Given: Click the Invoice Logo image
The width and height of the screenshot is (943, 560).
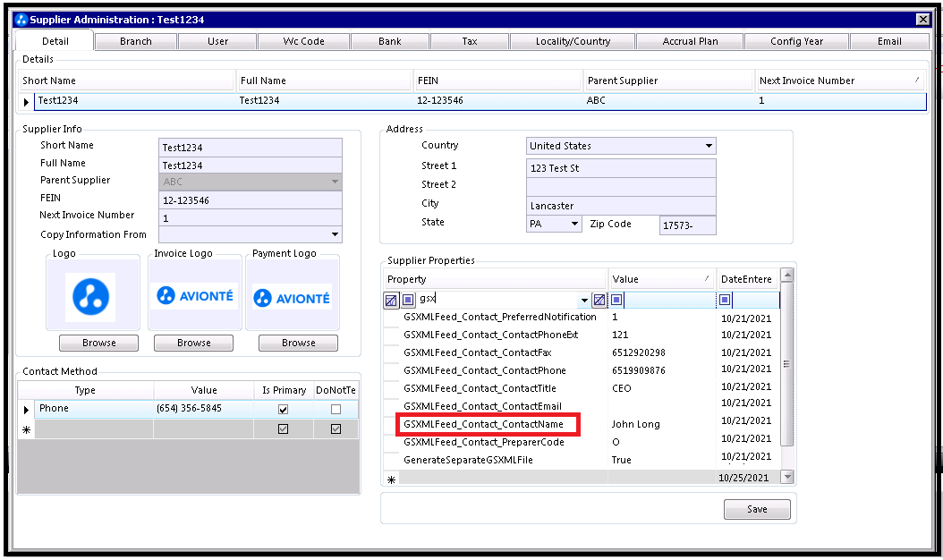Looking at the screenshot, I should point(195,295).
